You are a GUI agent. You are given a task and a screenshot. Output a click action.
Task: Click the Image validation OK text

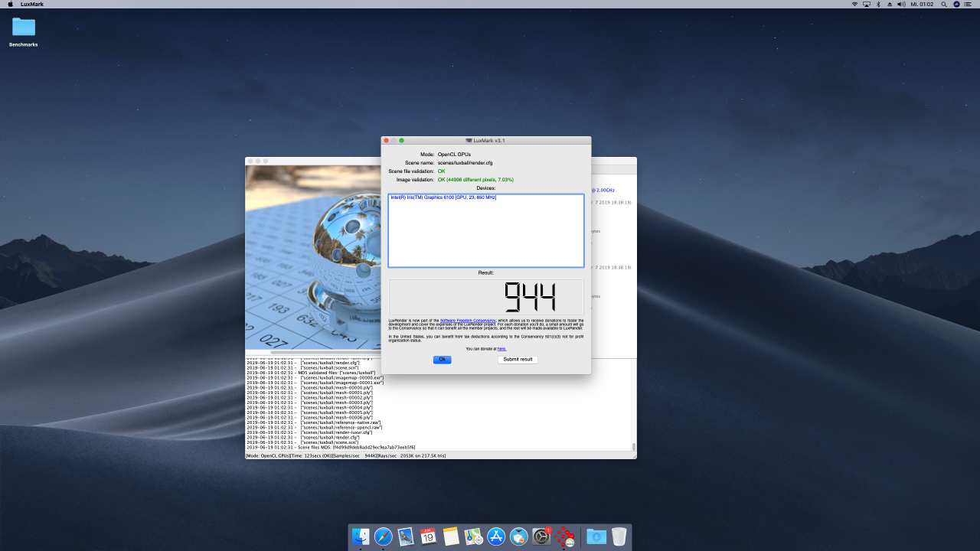click(475, 180)
